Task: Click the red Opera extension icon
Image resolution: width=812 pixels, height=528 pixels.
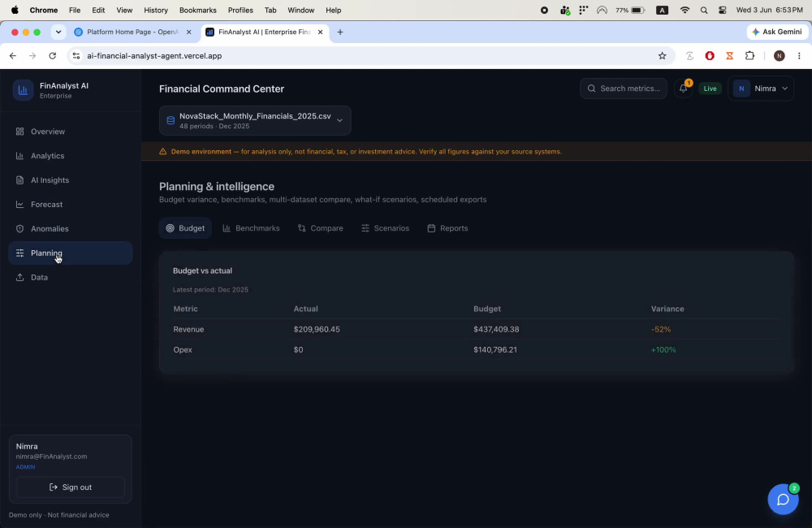Action: [710, 56]
